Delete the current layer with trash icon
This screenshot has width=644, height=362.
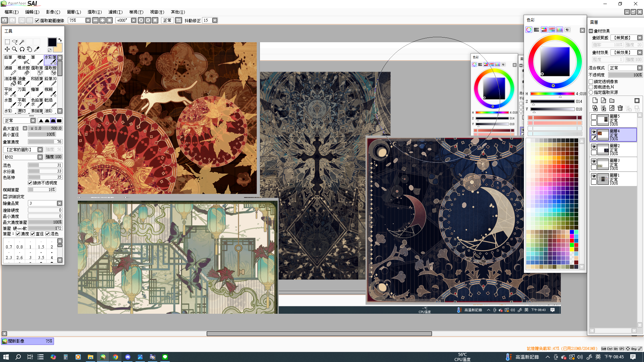pos(620,108)
